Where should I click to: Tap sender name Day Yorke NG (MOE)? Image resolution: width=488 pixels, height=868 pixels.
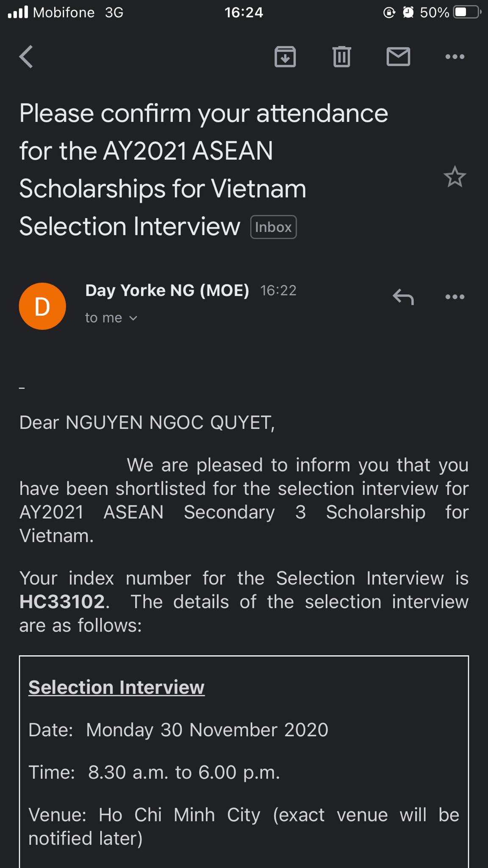[167, 291]
